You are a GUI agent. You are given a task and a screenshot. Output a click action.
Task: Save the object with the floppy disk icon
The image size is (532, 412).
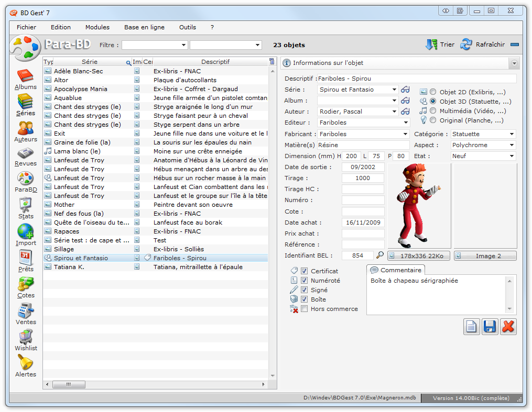(x=490, y=327)
